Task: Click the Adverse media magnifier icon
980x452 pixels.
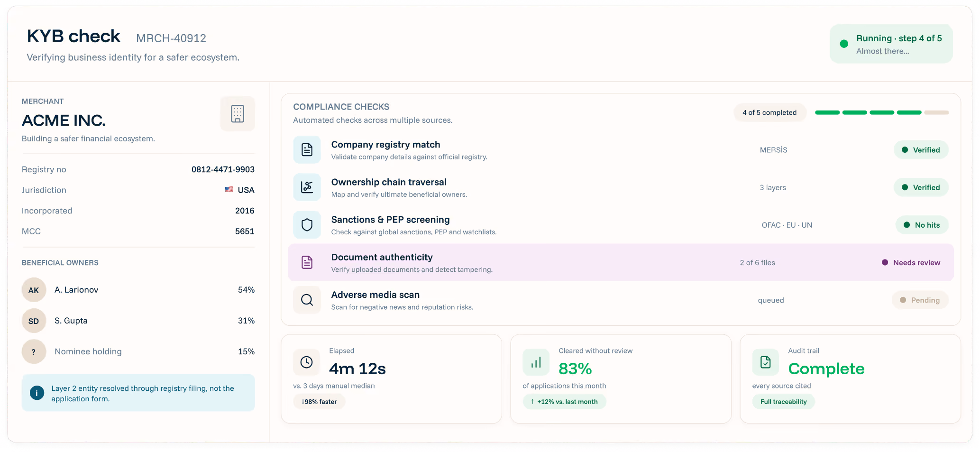Action: [x=307, y=300]
